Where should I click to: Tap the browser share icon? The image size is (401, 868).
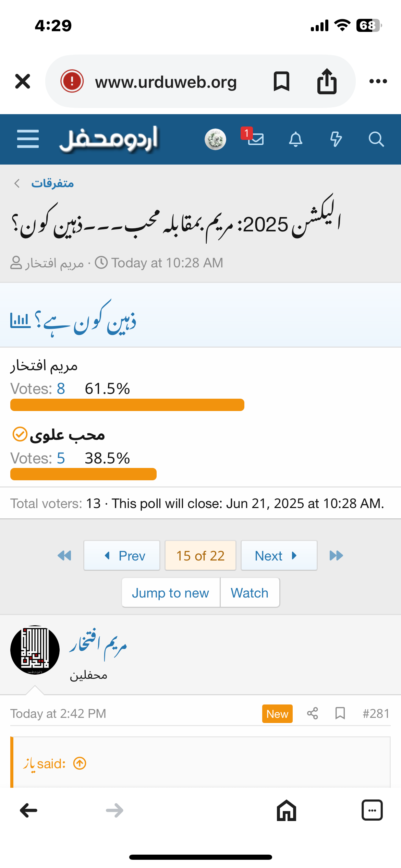[x=327, y=81]
